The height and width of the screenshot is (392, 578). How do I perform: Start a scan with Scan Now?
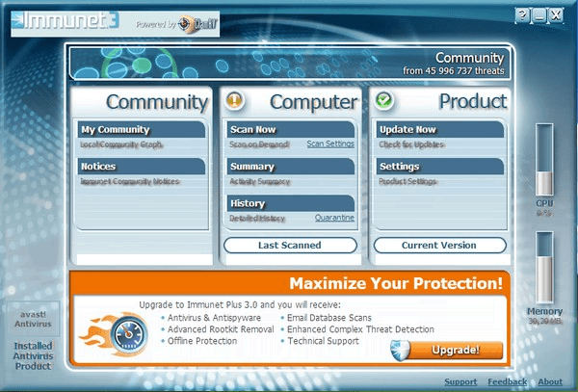point(291,130)
